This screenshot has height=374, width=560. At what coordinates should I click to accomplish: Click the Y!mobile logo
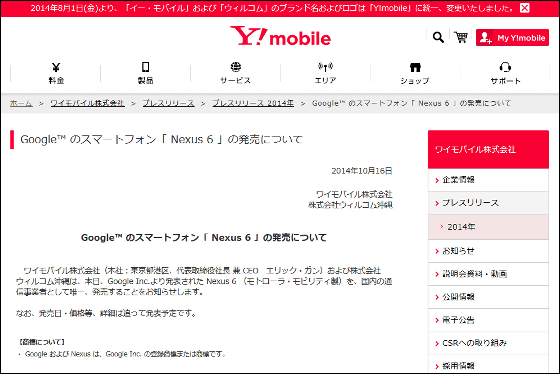[280, 36]
